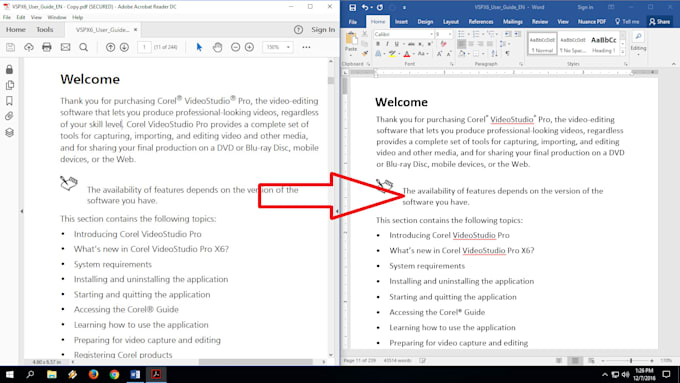680x383 pixels.
Task: Open attachments paperclip panel in Acrobat sidebar
Action: pyautogui.click(x=10, y=116)
